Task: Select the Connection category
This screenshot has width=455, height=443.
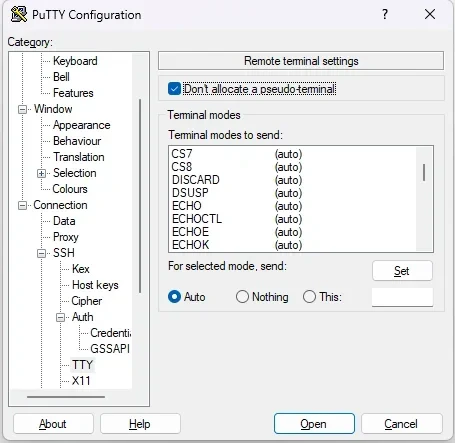Action: point(60,205)
